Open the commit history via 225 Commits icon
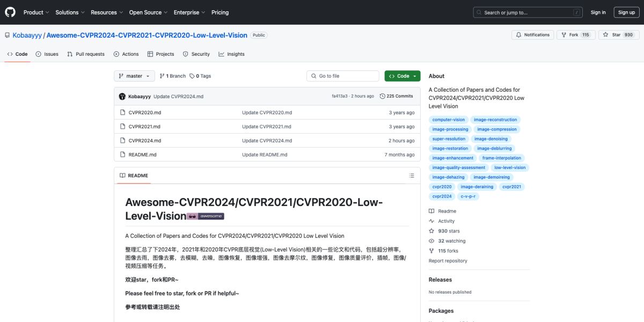The image size is (644, 322). 383,95
